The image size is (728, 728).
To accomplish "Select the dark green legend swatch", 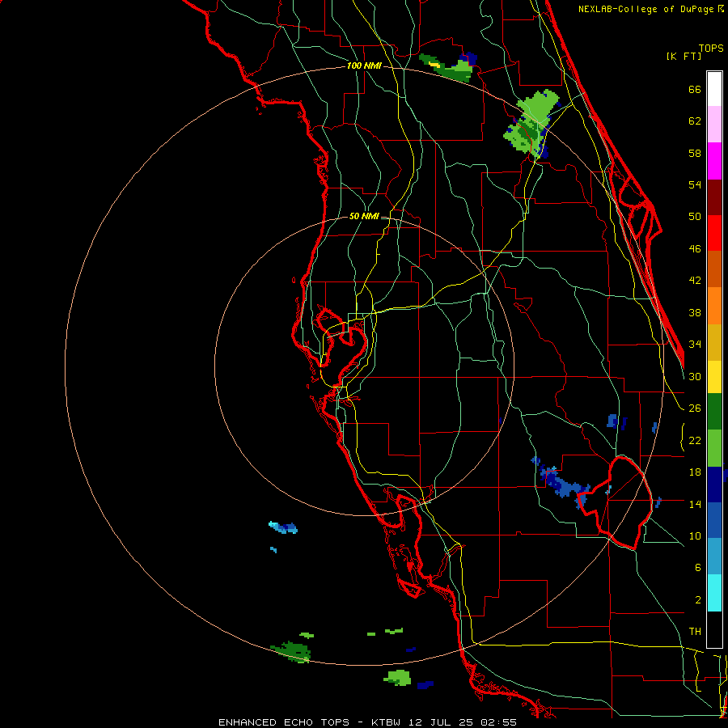I will pyautogui.click(x=714, y=412).
